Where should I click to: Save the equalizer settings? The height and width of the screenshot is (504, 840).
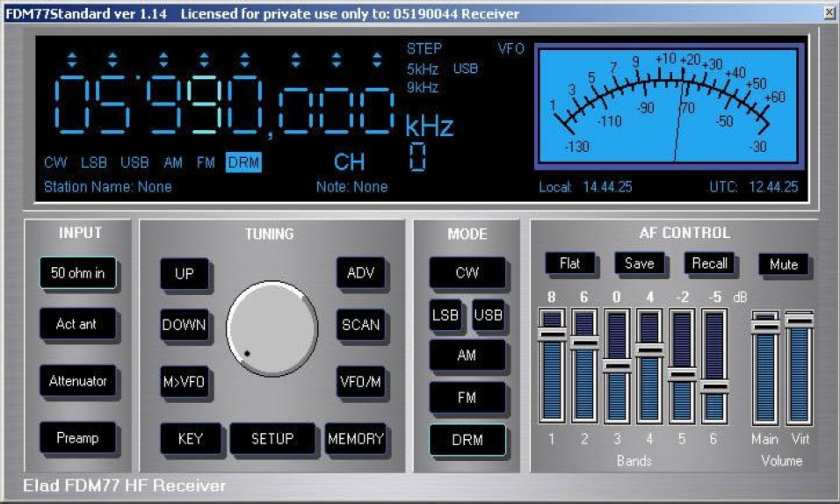pyautogui.click(x=640, y=263)
